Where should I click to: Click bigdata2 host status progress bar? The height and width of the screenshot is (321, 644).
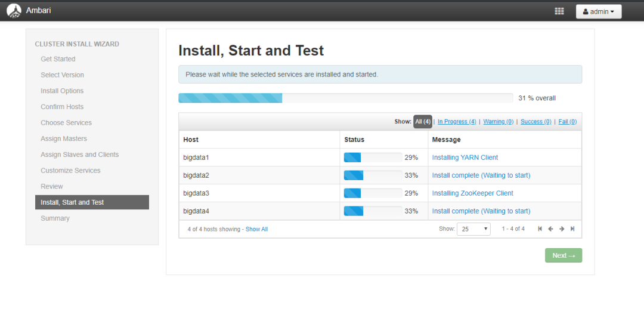(x=373, y=175)
